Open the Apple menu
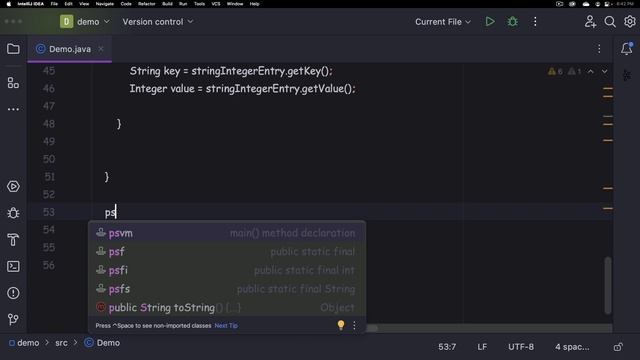The width and height of the screenshot is (640, 360). pos(9,4)
